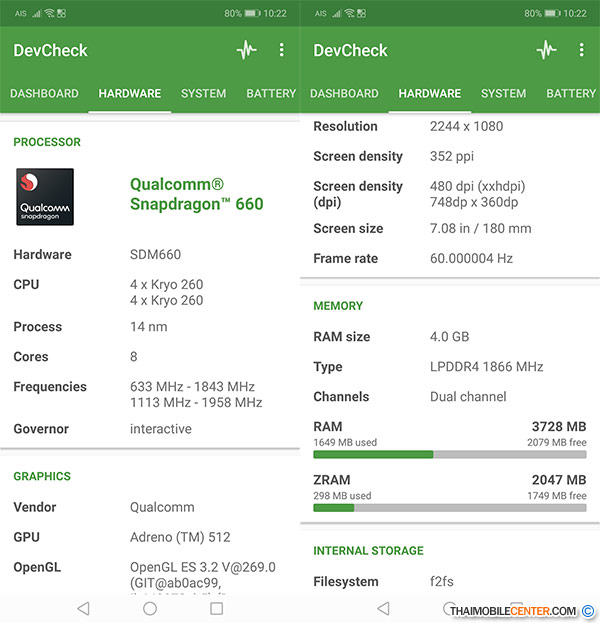This screenshot has width=600, height=623.
Task: Tap the recent apps square in left screen
Action: click(x=217, y=608)
